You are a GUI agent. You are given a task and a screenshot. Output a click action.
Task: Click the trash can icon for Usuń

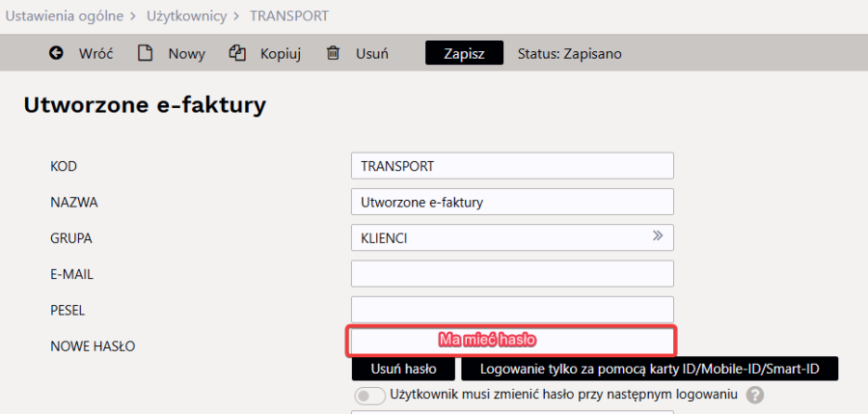(x=333, y=54)
